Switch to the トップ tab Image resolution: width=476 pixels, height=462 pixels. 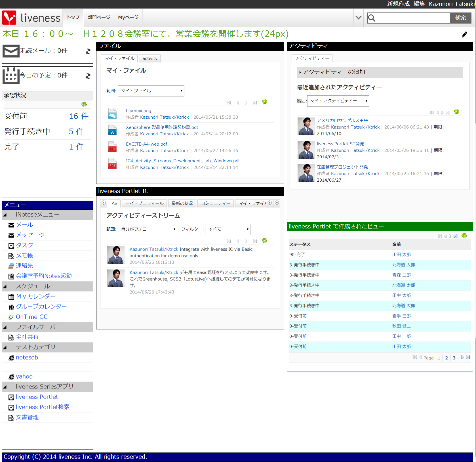[73, 17]
